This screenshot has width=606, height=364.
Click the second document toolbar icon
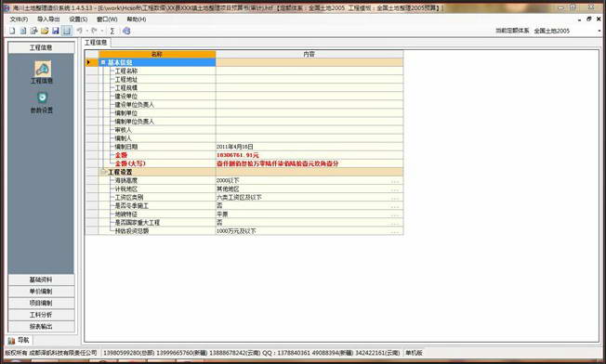pos(23,31)
